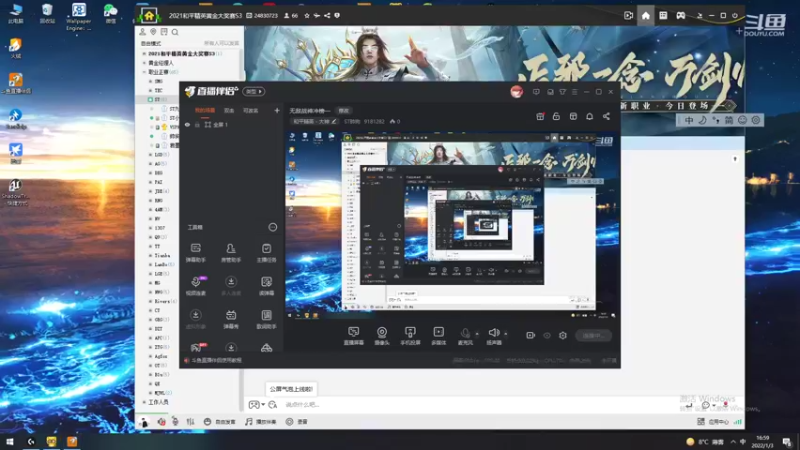Open speaker options arrow next to 扬声器
Image resolution: width=800 pixels, height=450 pixels.
[x=506, y=334]
